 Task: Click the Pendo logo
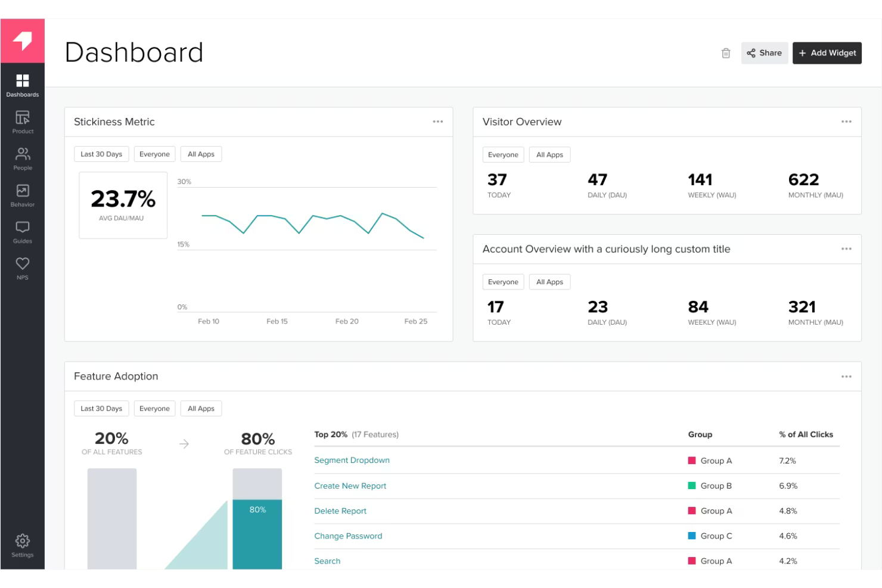click(x=22, y=41)
